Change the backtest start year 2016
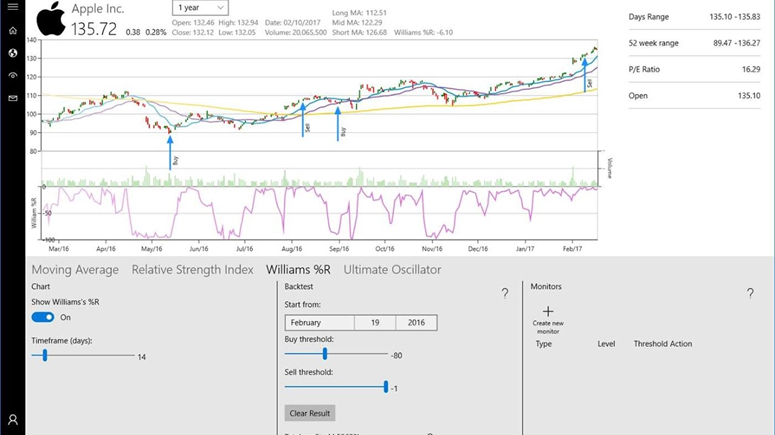 416,323
